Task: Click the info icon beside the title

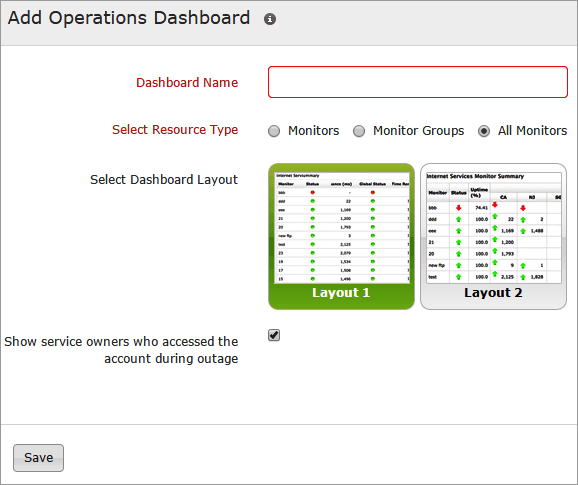Action: [270, 19]
